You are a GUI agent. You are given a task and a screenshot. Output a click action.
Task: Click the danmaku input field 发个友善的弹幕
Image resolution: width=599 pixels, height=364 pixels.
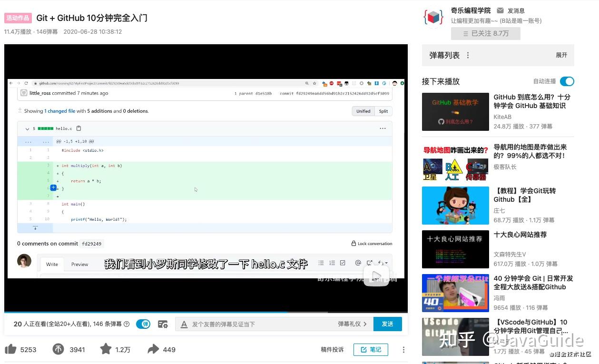[x=262, y=324]
